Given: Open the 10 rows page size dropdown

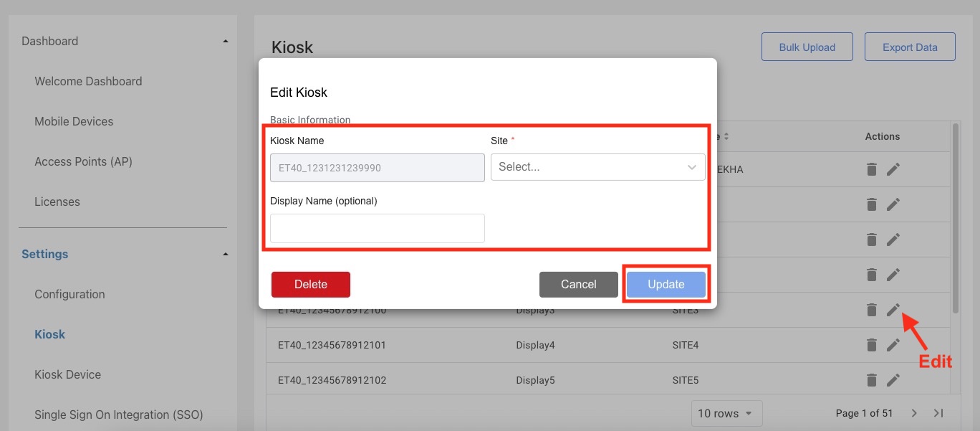Looking at the screenshot, I should 726,413.
